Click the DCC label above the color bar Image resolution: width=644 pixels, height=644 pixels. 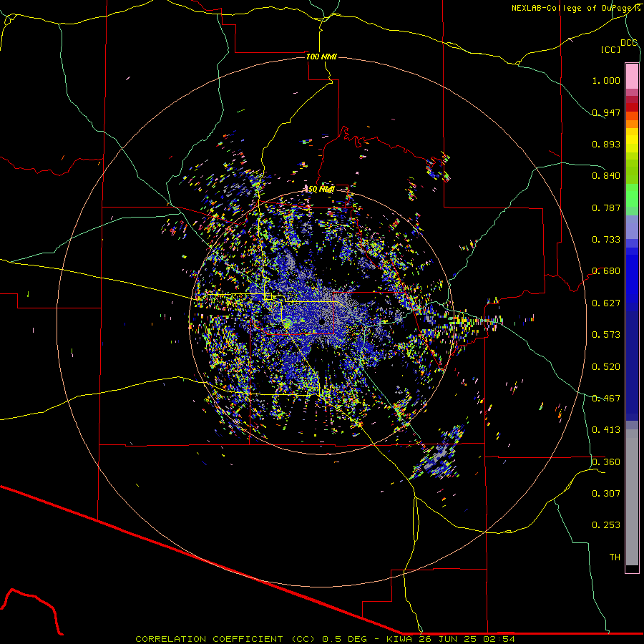(x=629, y=42)
